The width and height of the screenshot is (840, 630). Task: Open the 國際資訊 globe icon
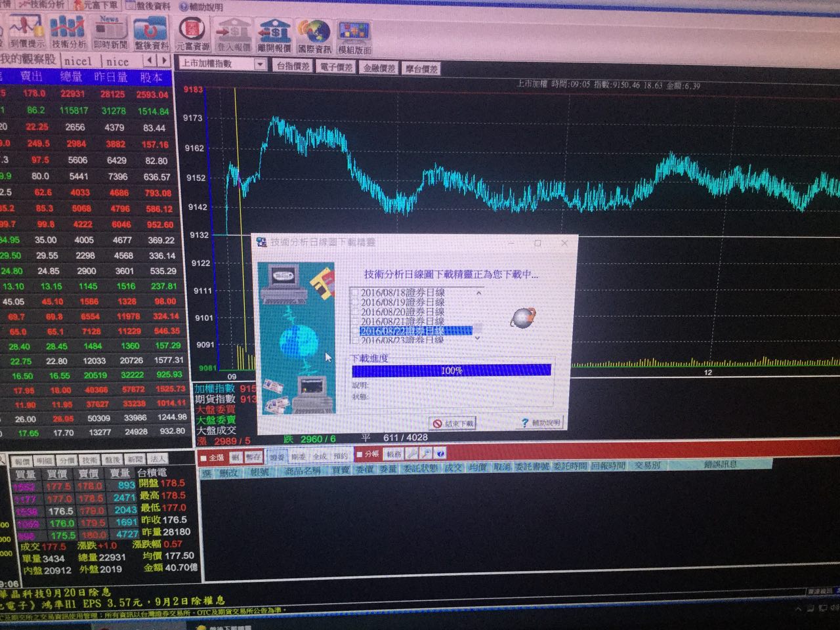[x=314, y=36]
